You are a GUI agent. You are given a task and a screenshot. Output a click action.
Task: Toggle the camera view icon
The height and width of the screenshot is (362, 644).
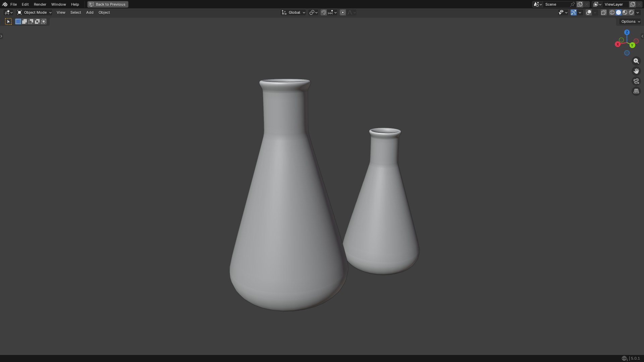[636, 81]
